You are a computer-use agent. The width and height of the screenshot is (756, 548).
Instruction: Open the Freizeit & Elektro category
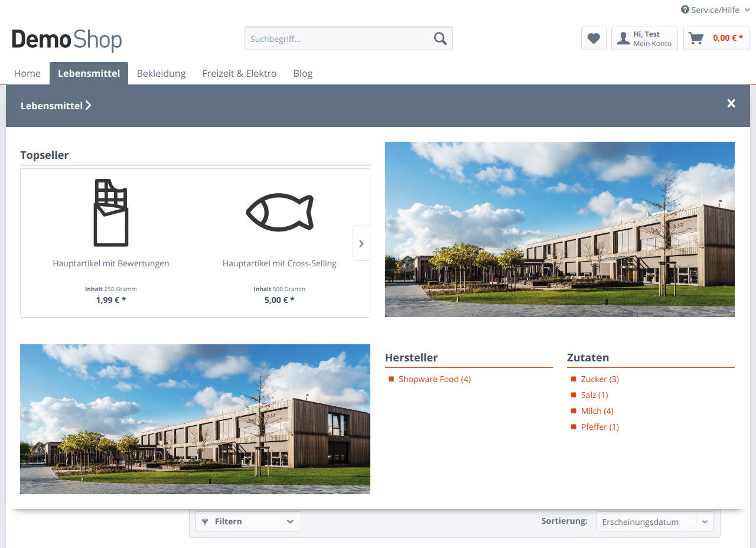click(239, 73)
